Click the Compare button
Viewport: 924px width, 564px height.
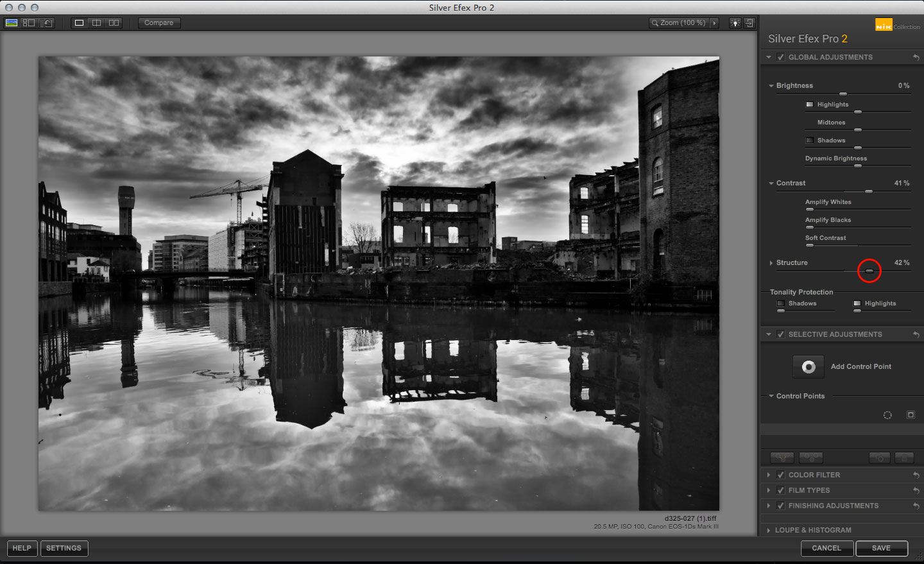[x=158, y=22]
